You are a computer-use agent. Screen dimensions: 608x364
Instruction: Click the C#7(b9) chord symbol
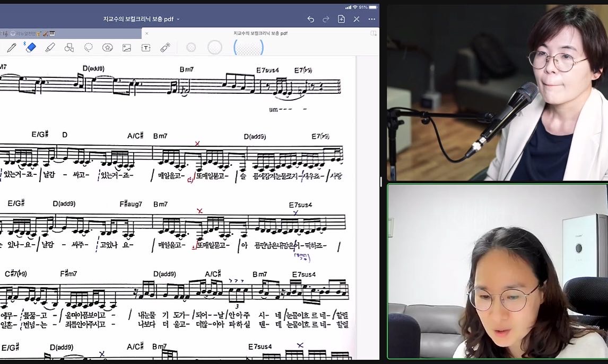pyautogui.click(x=15, y=274)
